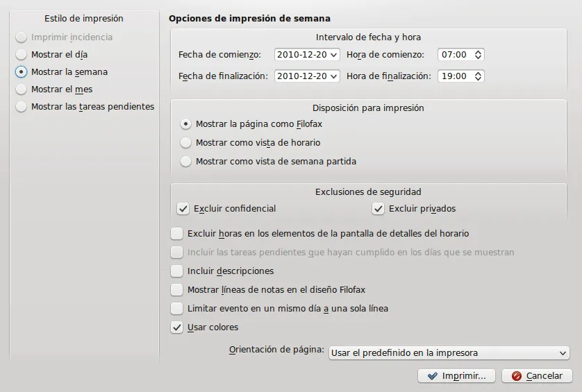Toggle Usar colores checkbox
Screen dimensions: 582x392
coord(176,327)
